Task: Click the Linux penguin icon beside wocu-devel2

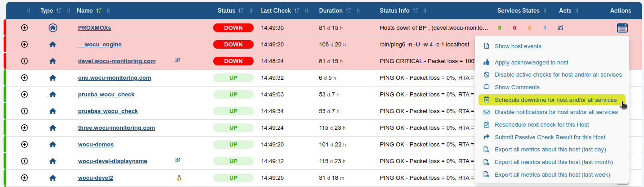Action: click(179, 178)
